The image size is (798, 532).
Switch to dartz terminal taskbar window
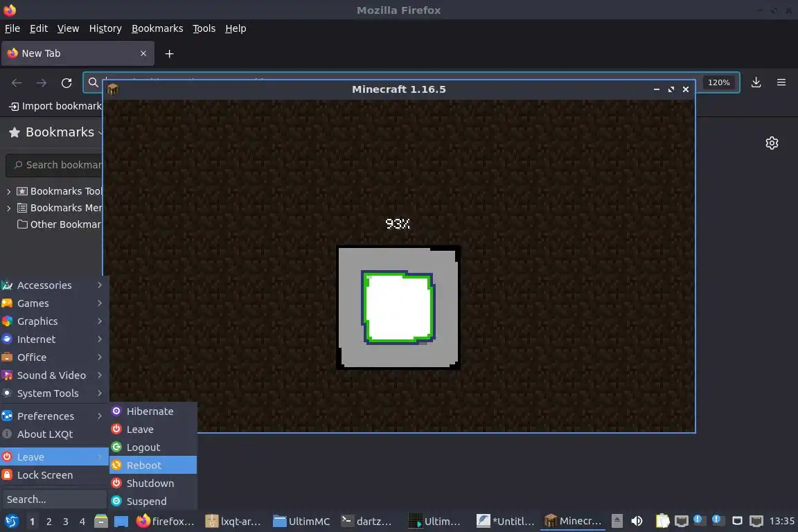369,522
